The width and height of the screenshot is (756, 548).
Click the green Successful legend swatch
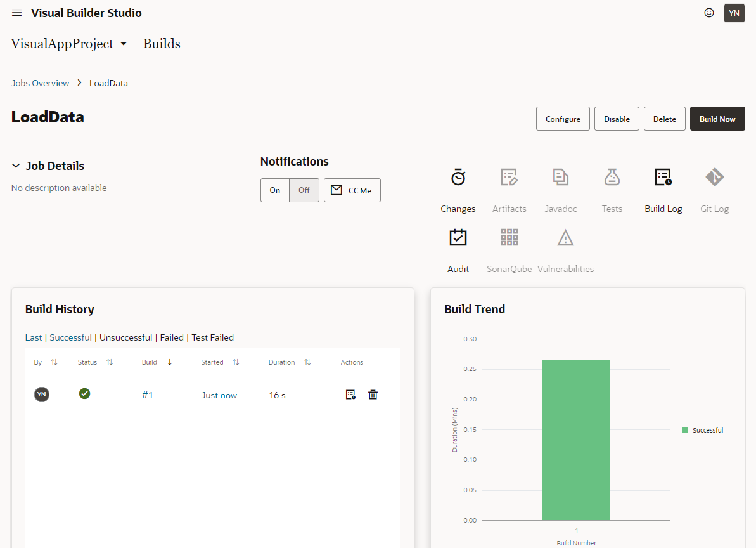click(685, 430)
